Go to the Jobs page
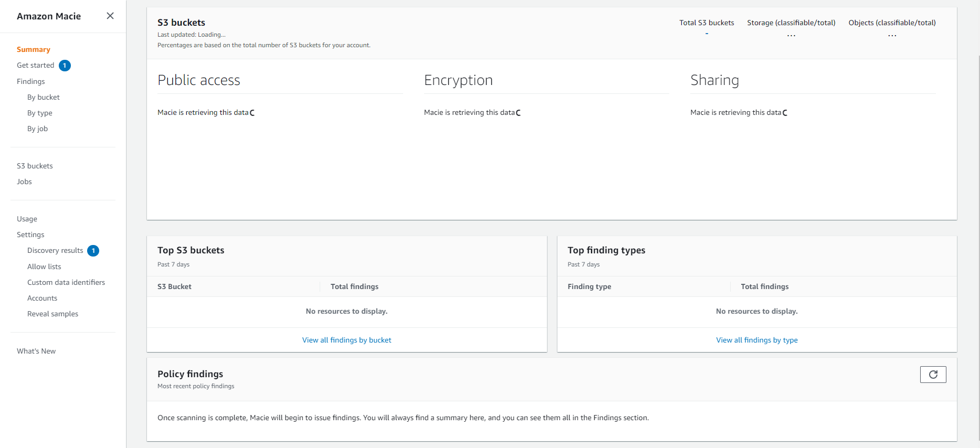 click(x=24, y=182)
